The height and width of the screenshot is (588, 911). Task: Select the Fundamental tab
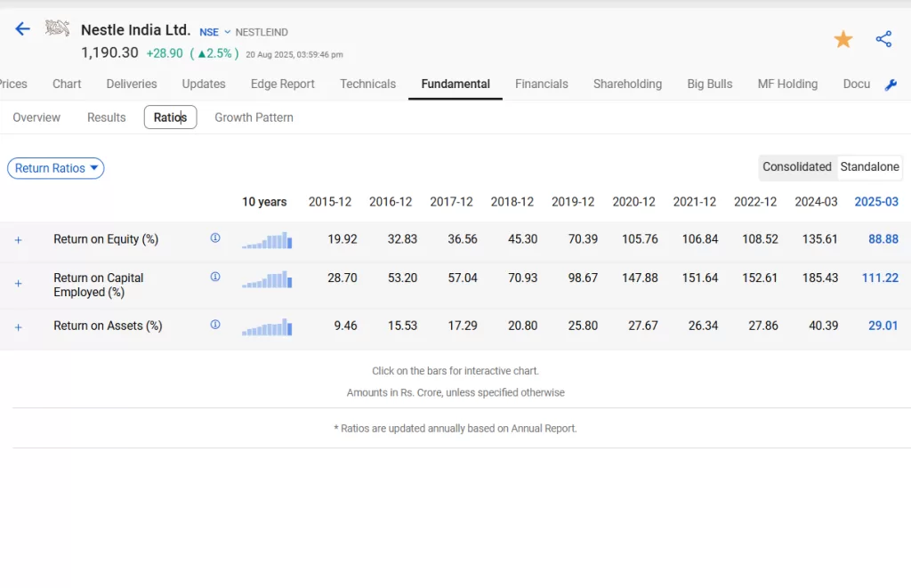455,84
